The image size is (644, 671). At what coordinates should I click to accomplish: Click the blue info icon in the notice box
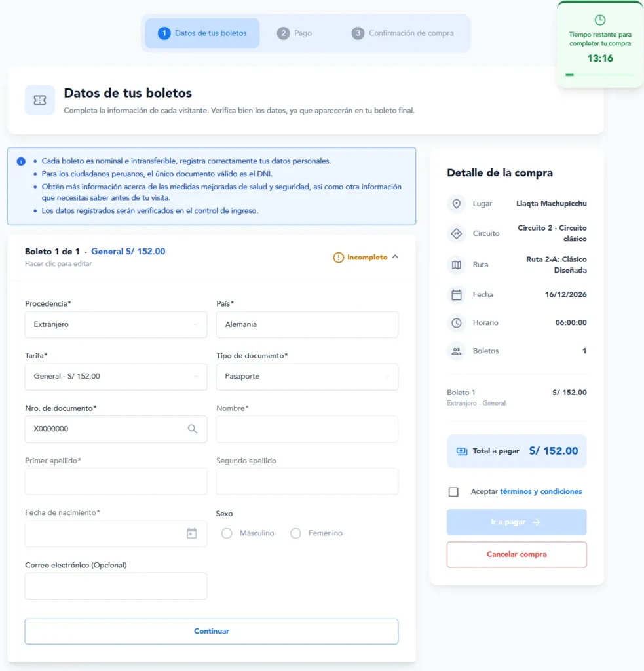pyautogui.click(x=21, y=161)
